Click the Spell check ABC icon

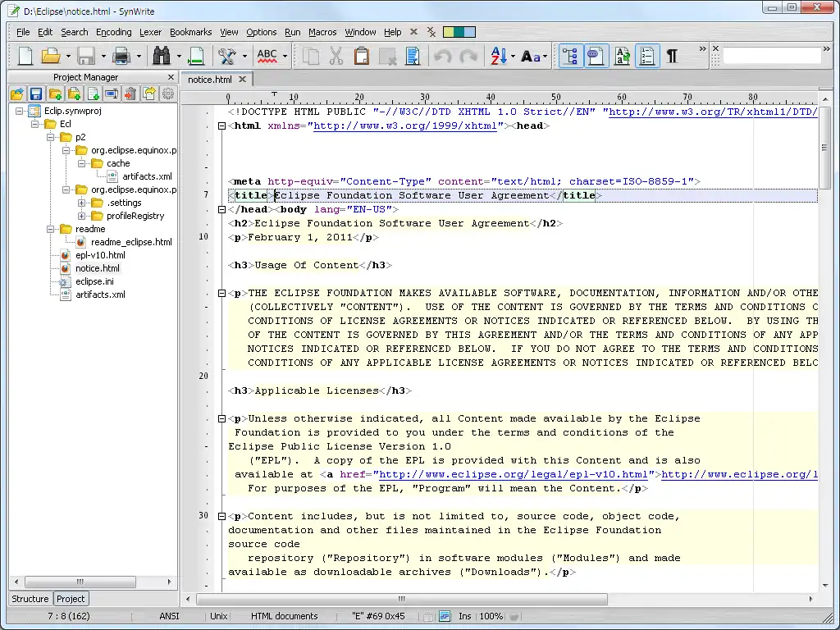tap(267, 56)
